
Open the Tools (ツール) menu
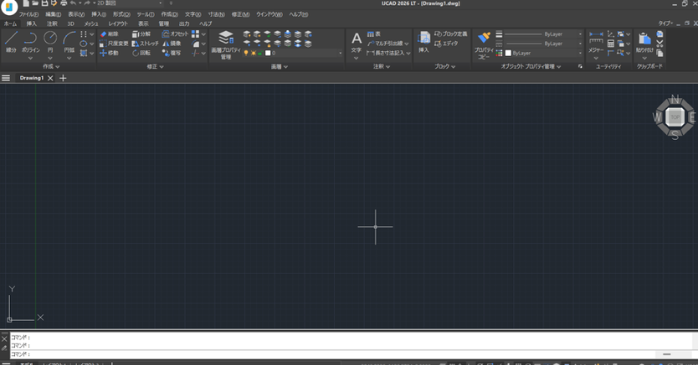(146, 14)
